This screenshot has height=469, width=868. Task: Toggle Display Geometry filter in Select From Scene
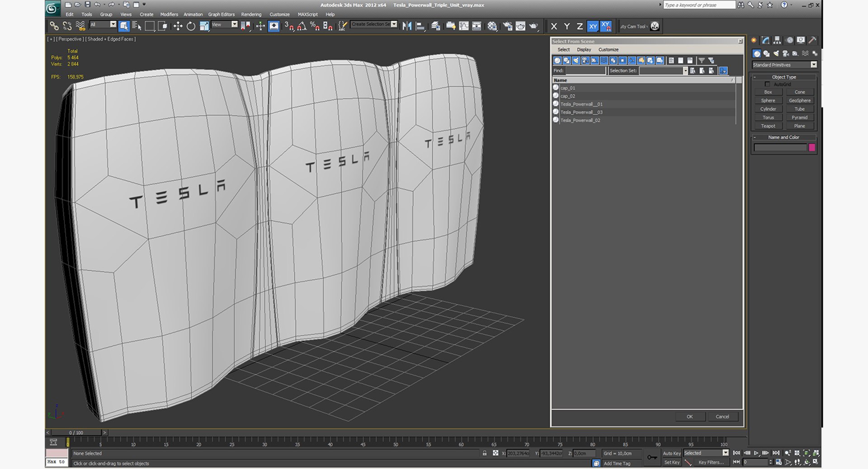click(x=557, y=61)
